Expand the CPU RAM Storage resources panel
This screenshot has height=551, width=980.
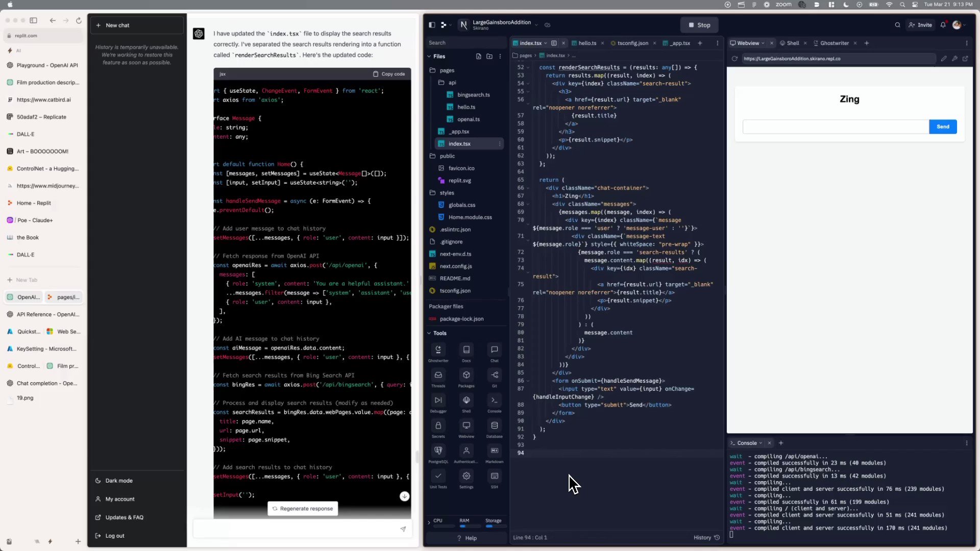coord(429,522)
